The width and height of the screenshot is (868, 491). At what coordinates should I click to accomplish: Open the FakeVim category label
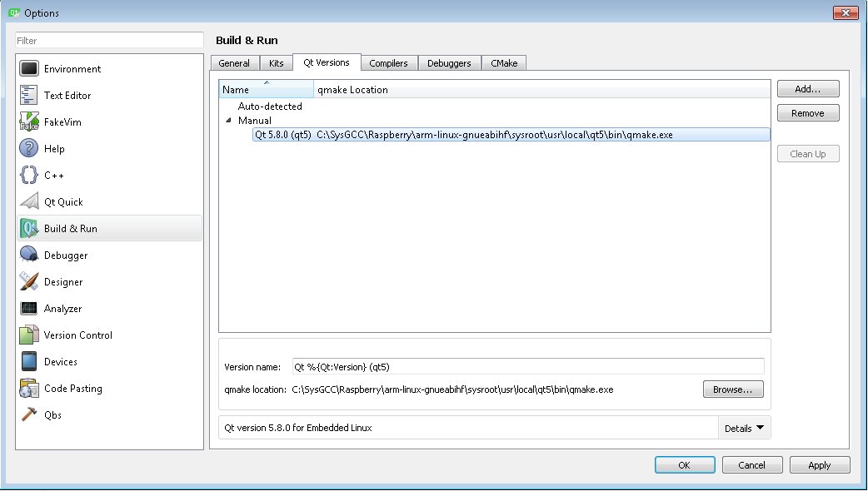point(62,122)
